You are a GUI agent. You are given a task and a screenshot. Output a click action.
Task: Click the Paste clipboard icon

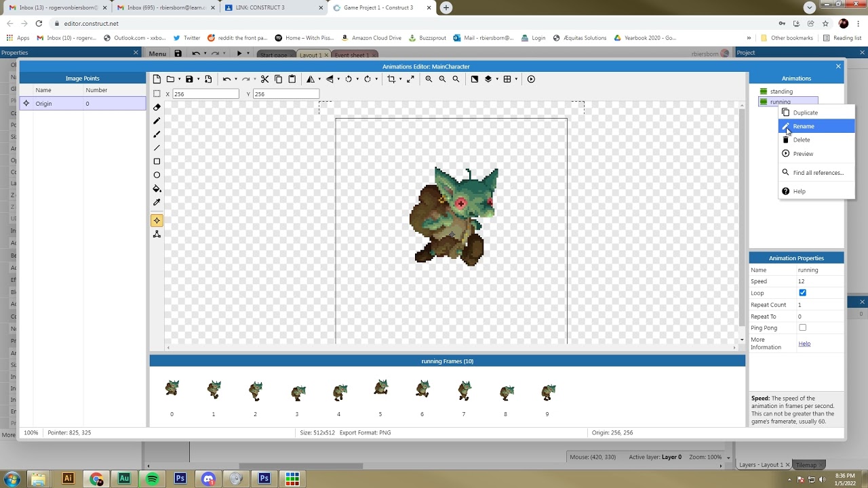292,79
